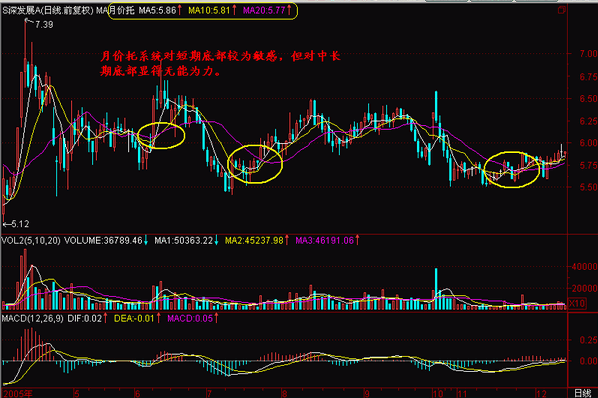Click the red Chinese annotation text on the chart
The width and height of the screenshot is (598, 398).
(220, 64)
